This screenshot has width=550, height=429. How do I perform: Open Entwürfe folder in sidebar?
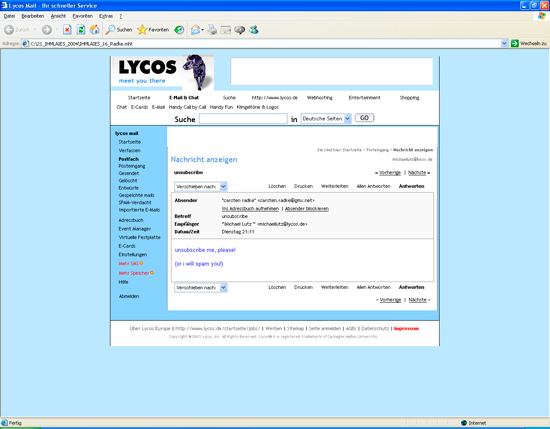pyautogui.click(x=129, y=188)
